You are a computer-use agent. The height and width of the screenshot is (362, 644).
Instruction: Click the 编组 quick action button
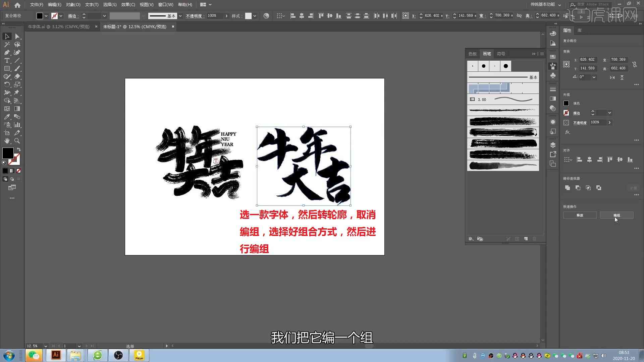click(616, 215)
